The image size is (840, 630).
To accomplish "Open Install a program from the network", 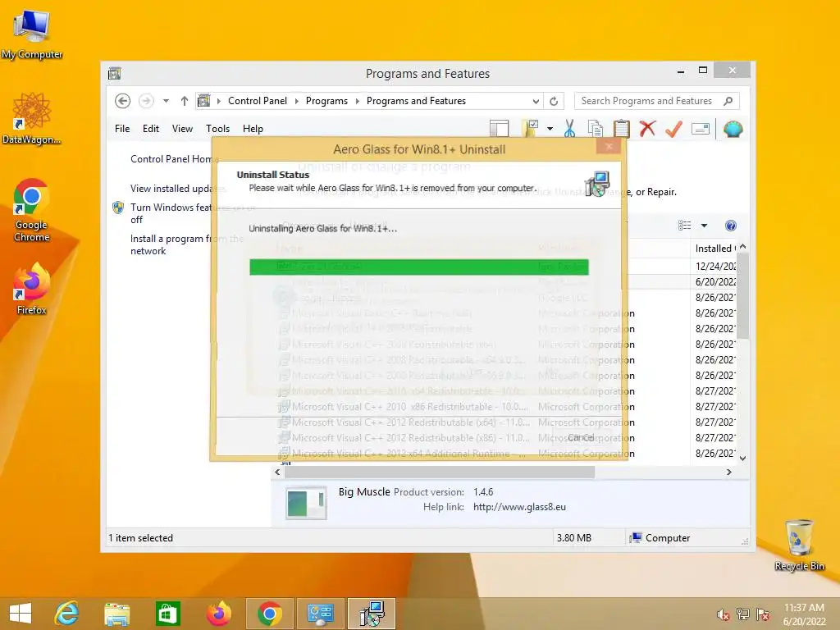I will coord(171,244).
